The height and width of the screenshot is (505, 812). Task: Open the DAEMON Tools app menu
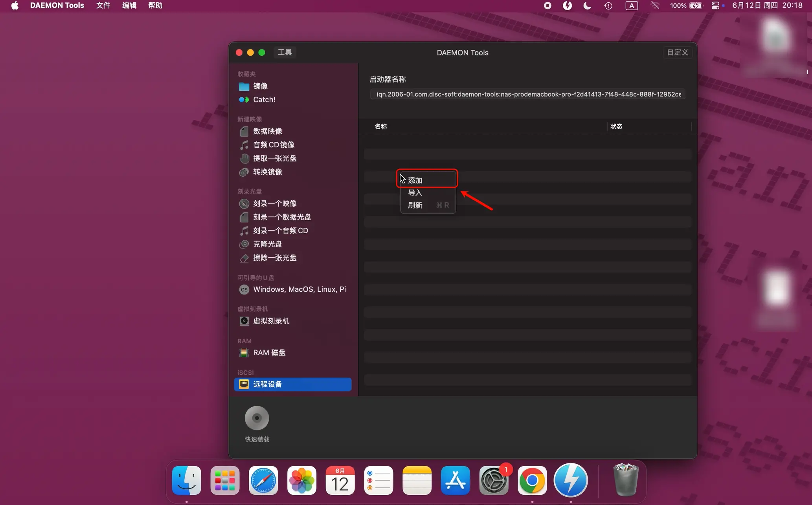click(x=57, y=5)
